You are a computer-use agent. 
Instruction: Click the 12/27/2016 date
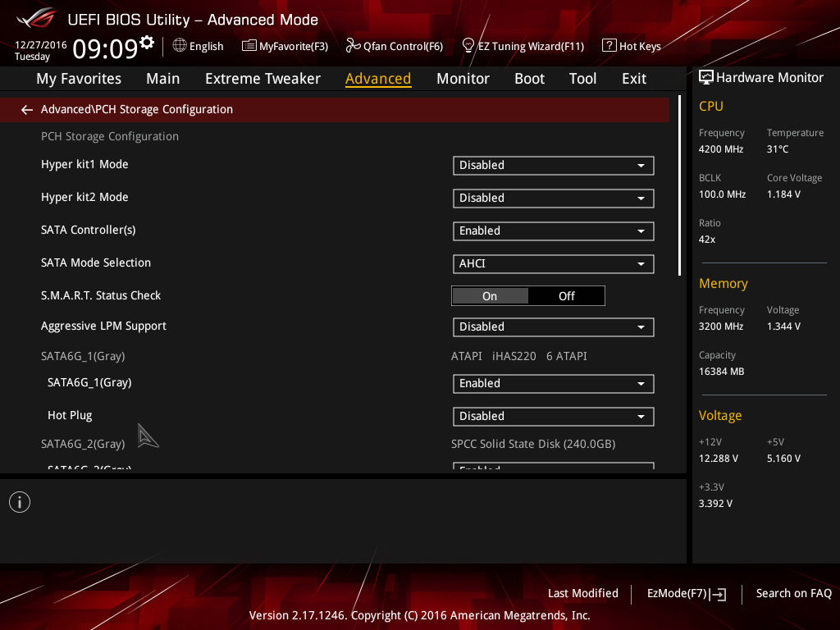pos(41,45)
